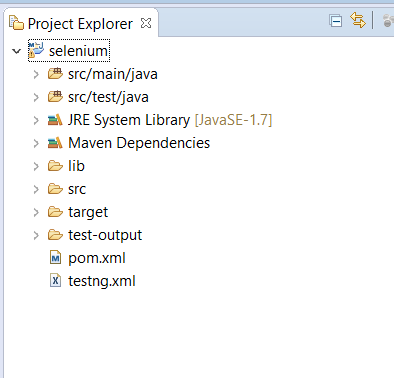Click the target folder icon
394x378 pixels.
pos(55,212)
